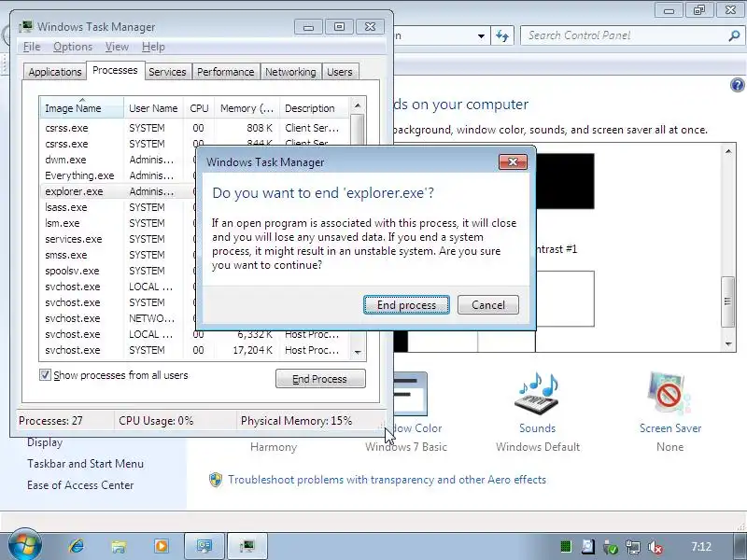The height and width of the screenshot is (560, 747).
Task: Select csrss.exe row with 808 K memory
Action: [195, 128]
